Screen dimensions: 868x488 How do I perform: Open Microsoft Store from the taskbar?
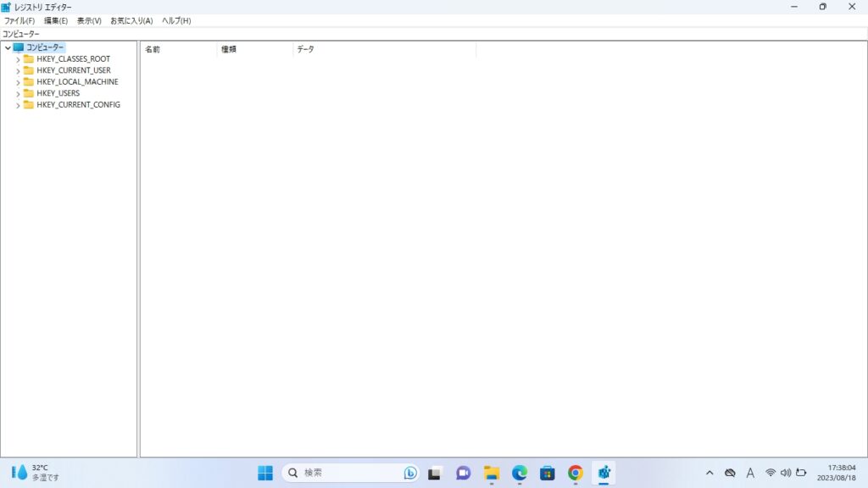pyautogui.click(x=548, y=473)
